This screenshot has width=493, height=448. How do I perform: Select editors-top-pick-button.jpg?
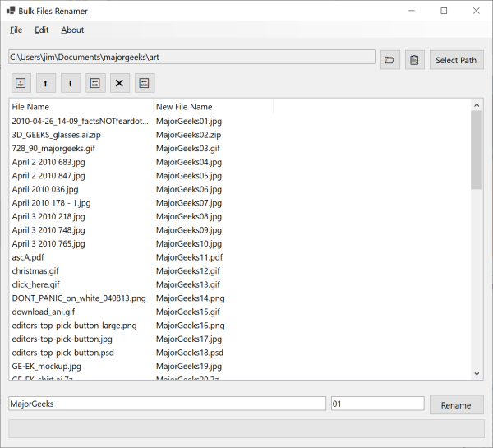tap(62, 339)
